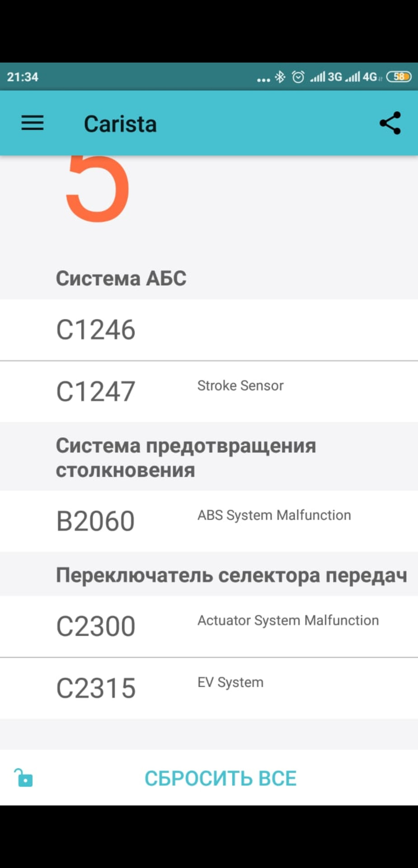Image resolution: width=418 pixels, height=868 pixels.
Task: Tap the ABS System Malfunction description
Action: click(x=274, y=515)
